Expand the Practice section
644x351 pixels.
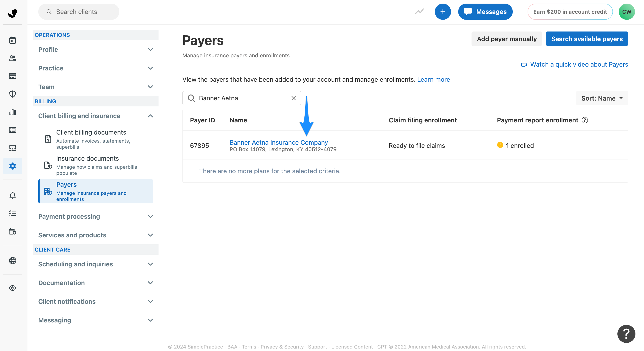[x=95, y=68]
